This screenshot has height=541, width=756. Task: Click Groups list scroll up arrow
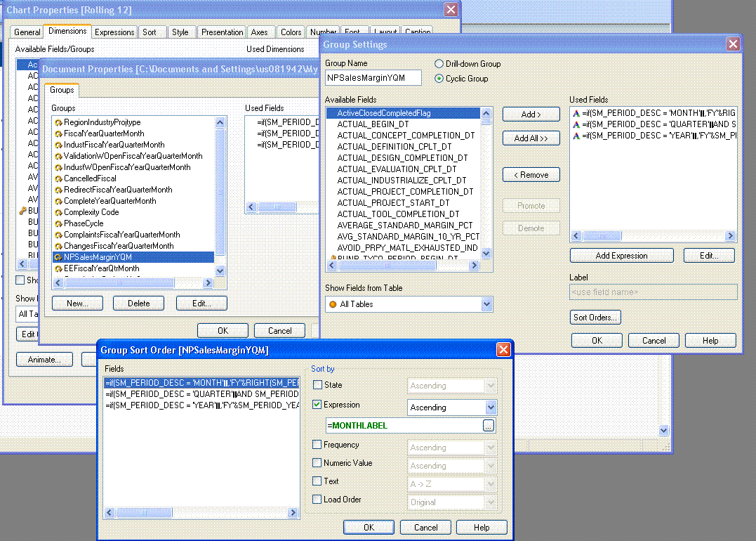(x=220, y=122)
